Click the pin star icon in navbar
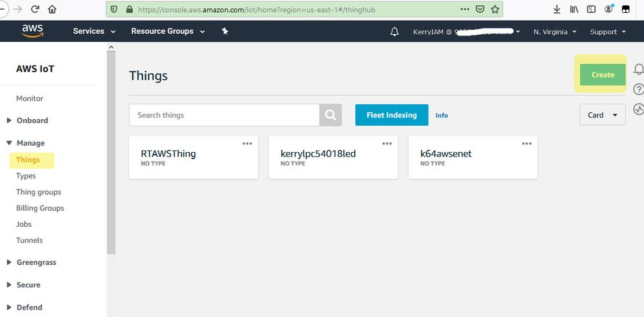The width and height of the screenshot is (644, 317). 225,31
